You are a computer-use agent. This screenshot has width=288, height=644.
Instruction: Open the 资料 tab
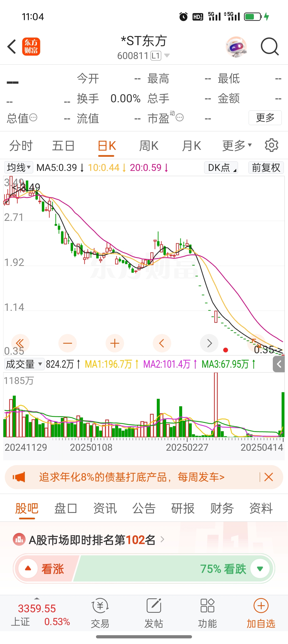pyautogui.click(x=261, y=508)
